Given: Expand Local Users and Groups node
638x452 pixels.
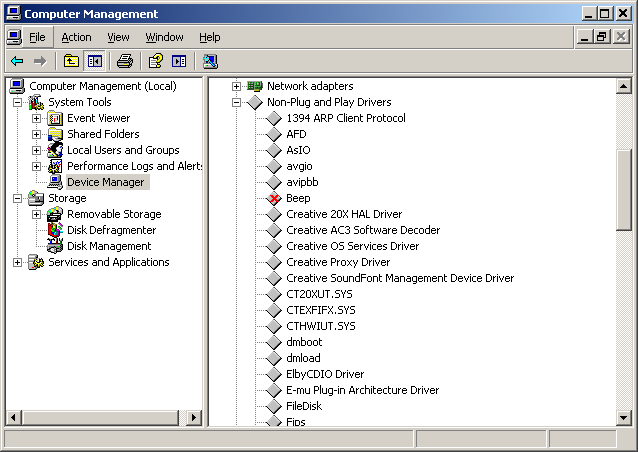Looking at the screenshot, I should point(37,150).
